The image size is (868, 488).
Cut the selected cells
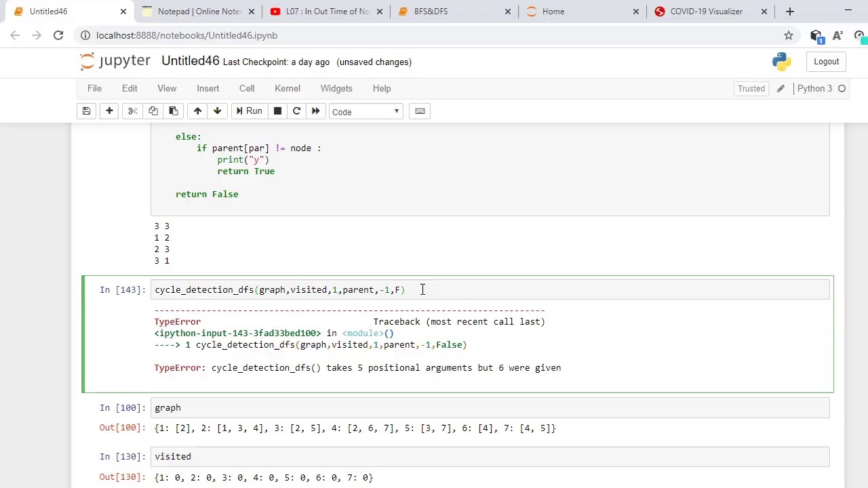(x=133, y=111)
